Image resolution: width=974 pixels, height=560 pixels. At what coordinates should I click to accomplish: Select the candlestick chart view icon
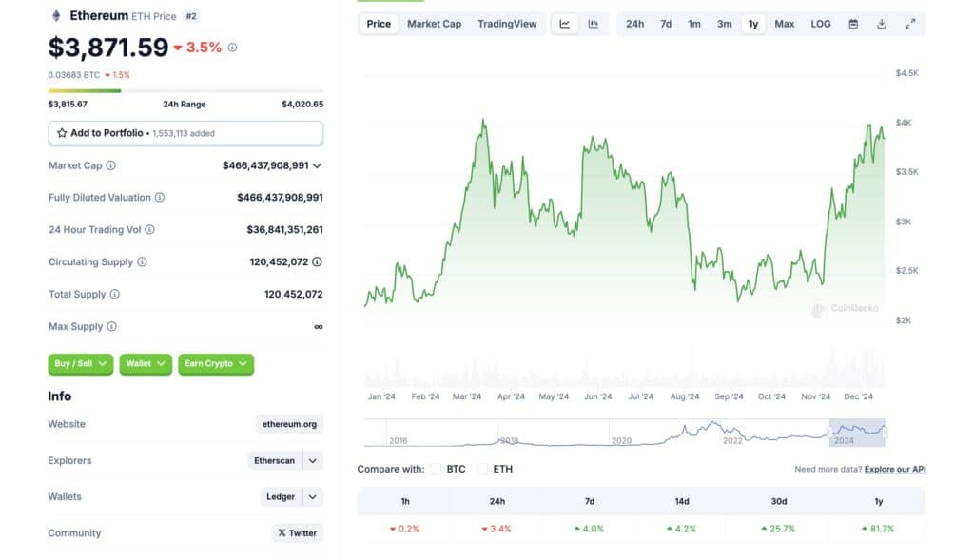[594, 24]
